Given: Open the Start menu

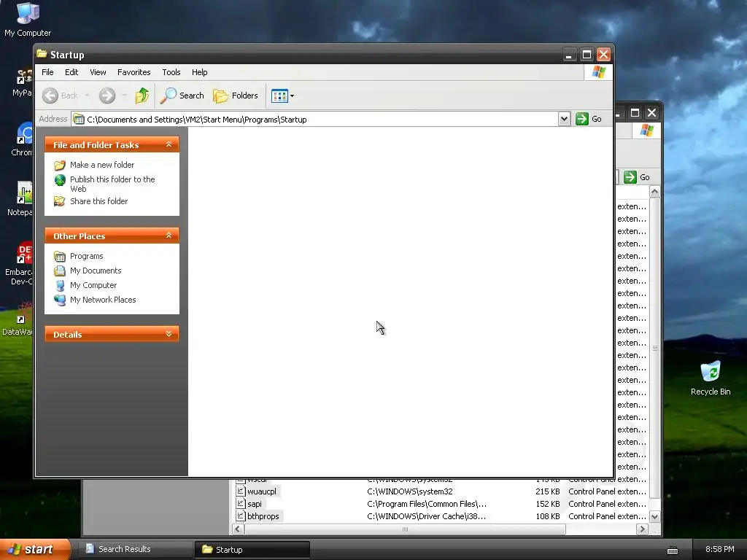Looking at the screenshot, I should [35, 549].
